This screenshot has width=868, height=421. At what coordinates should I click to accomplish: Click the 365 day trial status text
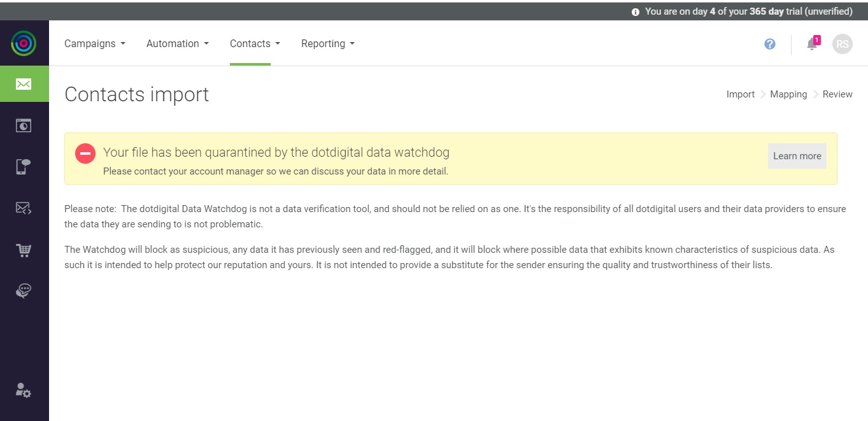[x=749, y=11]
